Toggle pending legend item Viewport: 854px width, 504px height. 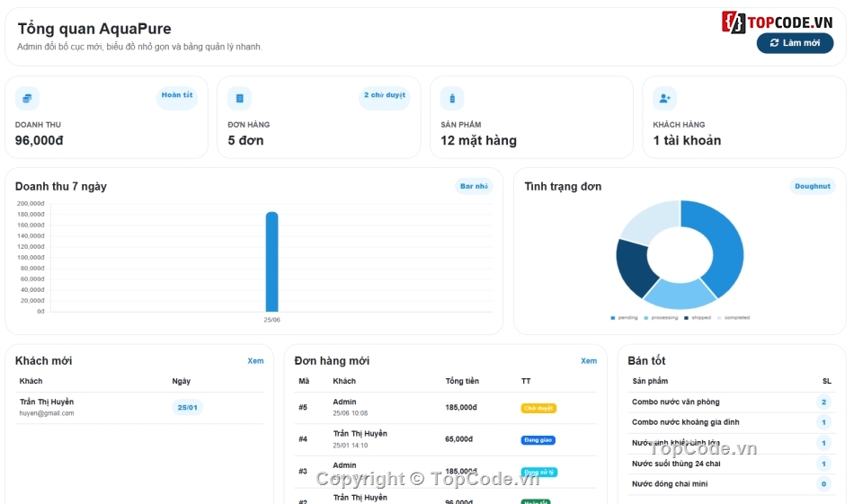pos(624,317)
